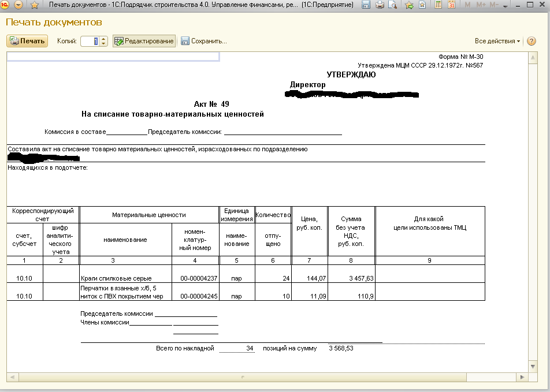Image resolution: width=550 pixels, height=392 pixels.
Task: Click the vertical scrollbar up arrow
Action: (533, 58)
